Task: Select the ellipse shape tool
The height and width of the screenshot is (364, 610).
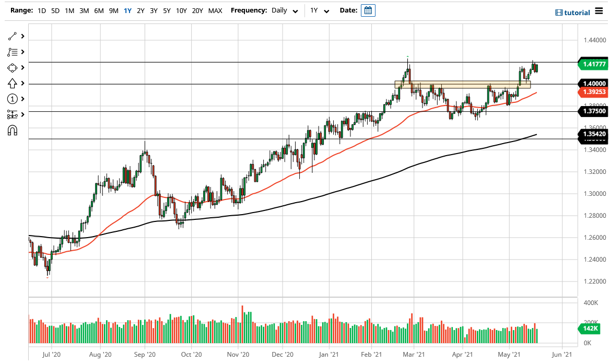Action: (11, 67)
